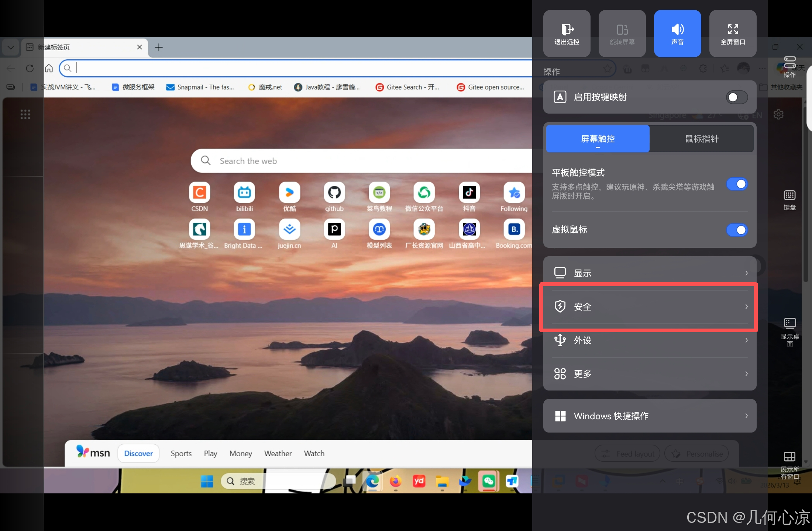The height and width of the screenshot is (531, 812).
Task: Enable the 启用按键映射 key mapping toggle
Action: [737, 97]
